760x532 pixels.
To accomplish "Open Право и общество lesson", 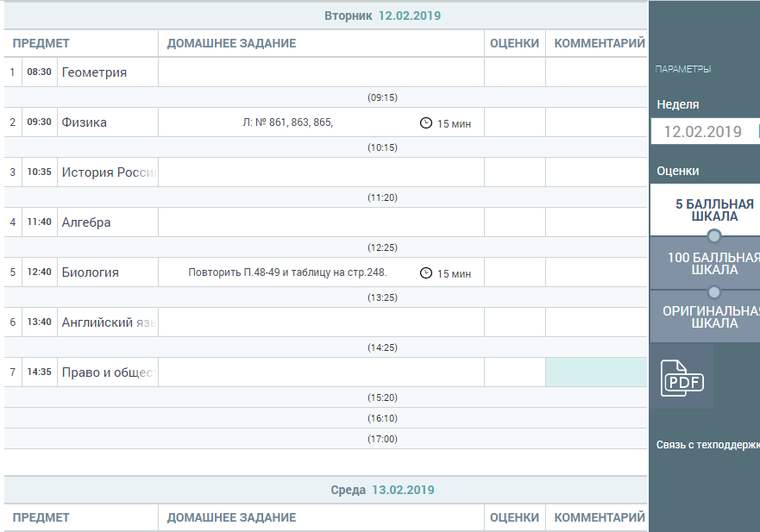I will click(x=108, y=372).
